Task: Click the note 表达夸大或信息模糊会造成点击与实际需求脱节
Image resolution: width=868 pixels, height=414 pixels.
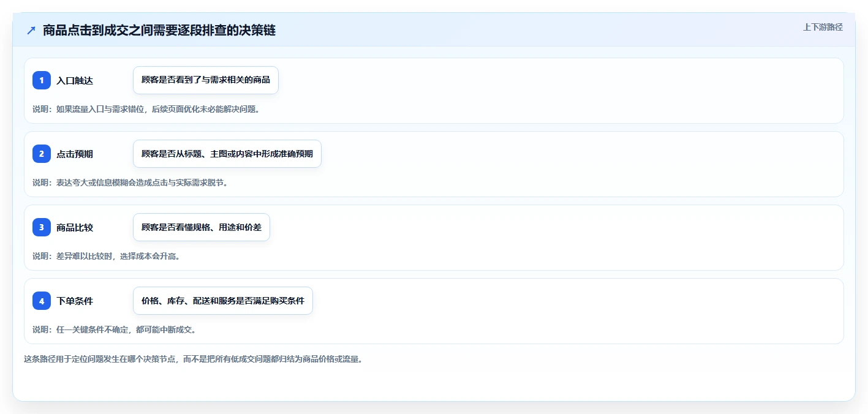Action: click(130, 183)
